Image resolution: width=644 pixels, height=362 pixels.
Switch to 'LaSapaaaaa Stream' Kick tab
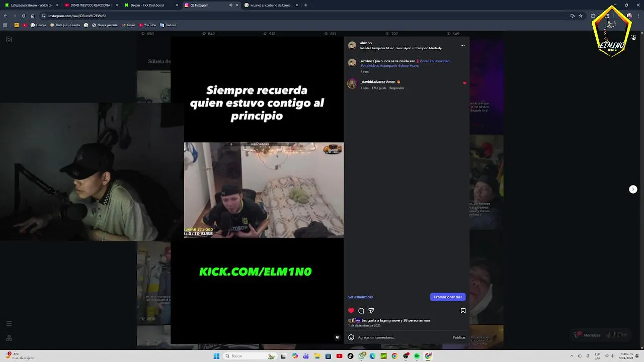click(31, 5)
